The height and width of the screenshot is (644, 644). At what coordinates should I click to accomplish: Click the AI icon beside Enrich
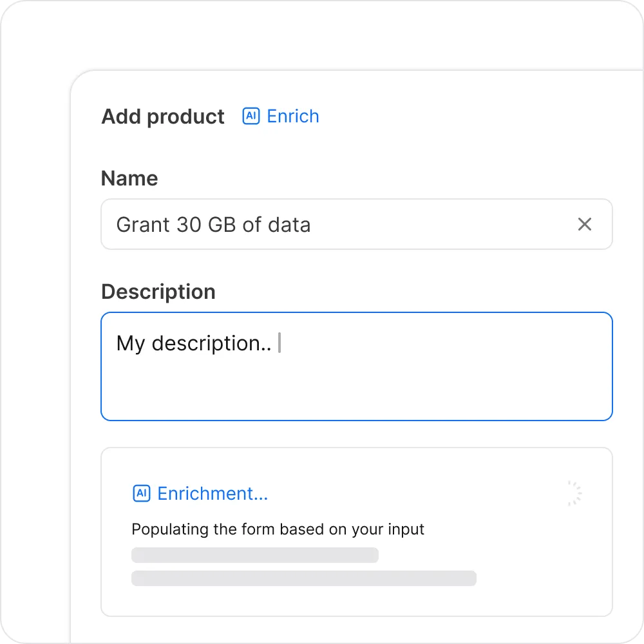click(x=251, y=117)
